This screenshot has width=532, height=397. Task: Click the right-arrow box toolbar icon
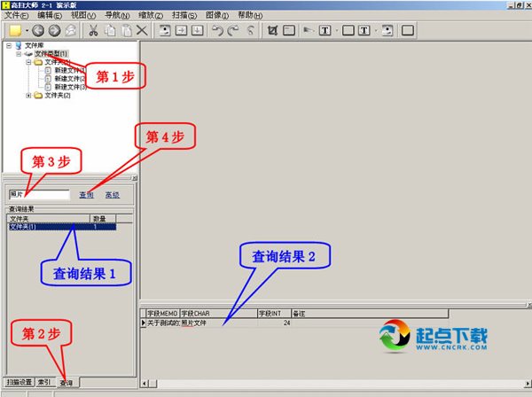(181, 30)
